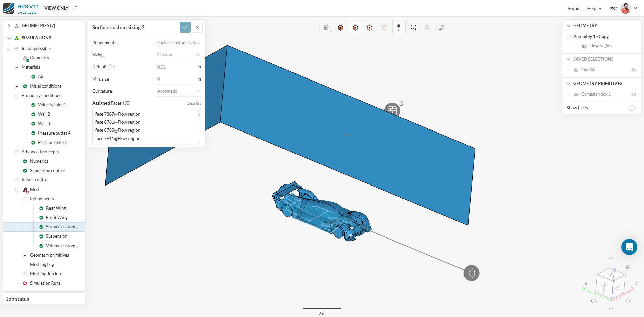Click the faded vertex selection cube icon
This screenshot has height=317, width=644.
coord(384,28)
